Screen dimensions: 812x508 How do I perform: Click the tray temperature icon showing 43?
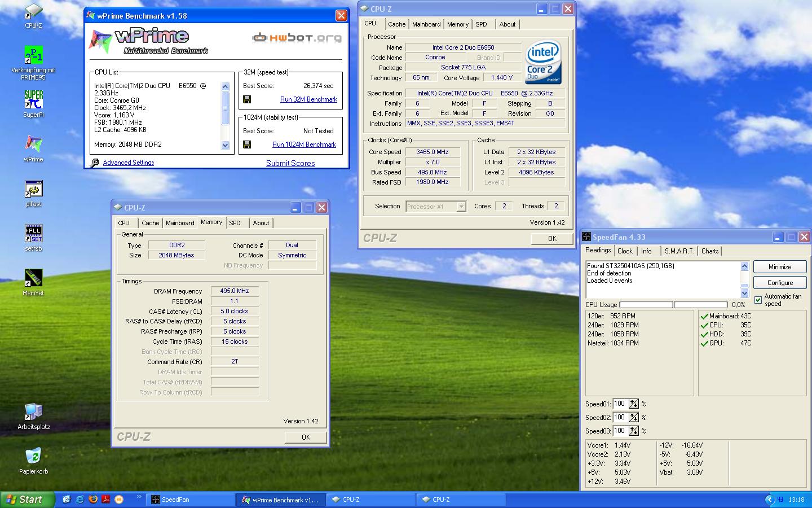pos(780,500)
